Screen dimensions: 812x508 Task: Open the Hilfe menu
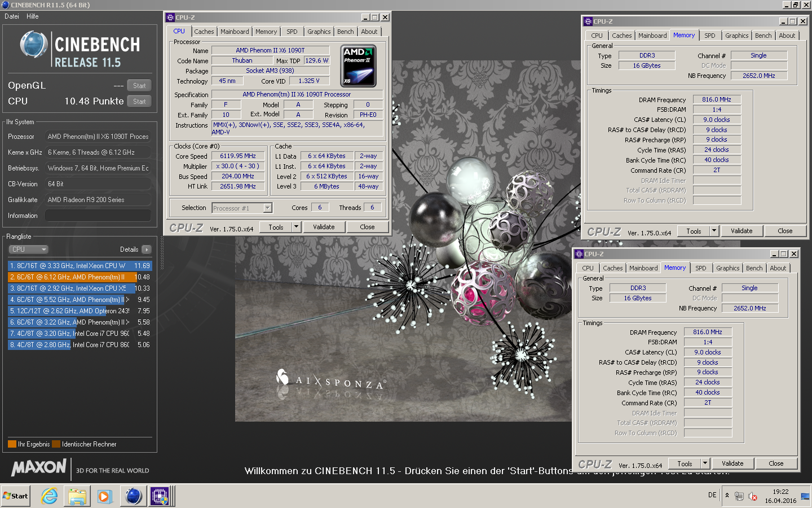tap(33, 16)
